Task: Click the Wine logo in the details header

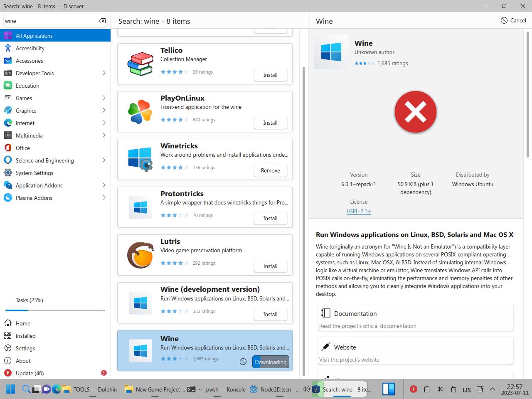Action: (x=331, y=52)
